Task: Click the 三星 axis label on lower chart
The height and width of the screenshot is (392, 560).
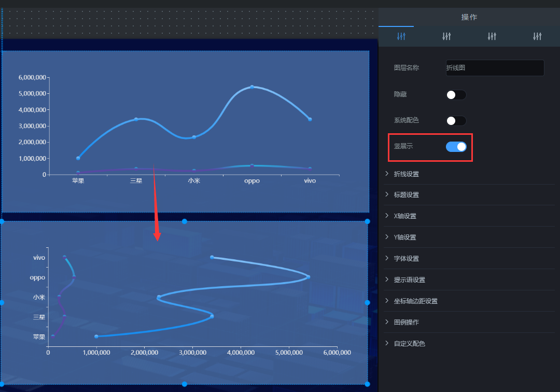Action: 39,317
